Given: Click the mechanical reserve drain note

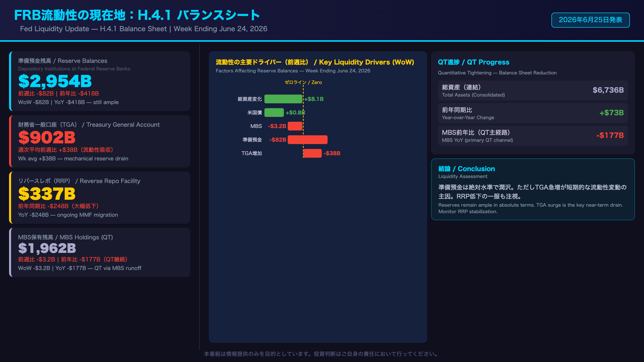Looking at the screenshot, I should [x=73, y=159].
